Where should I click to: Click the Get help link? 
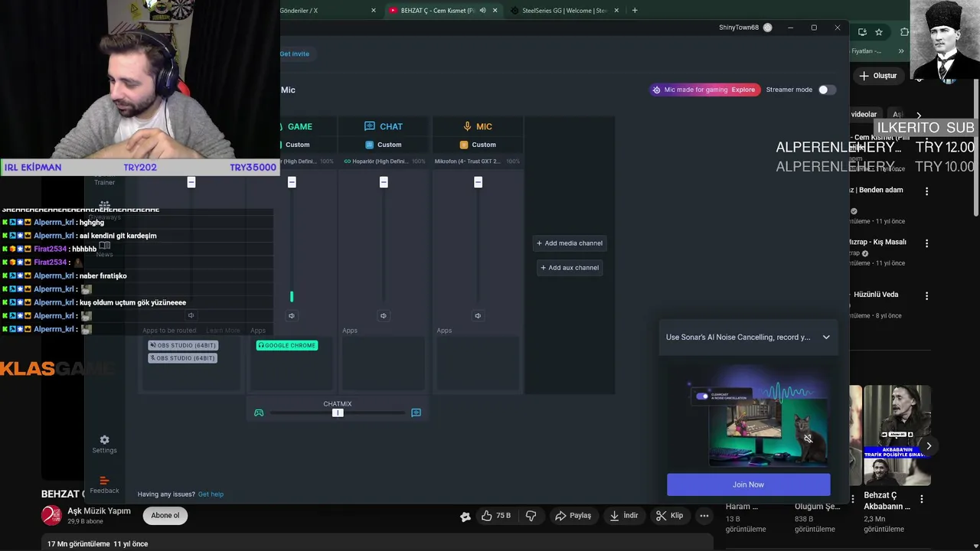[x=211, y=494]
